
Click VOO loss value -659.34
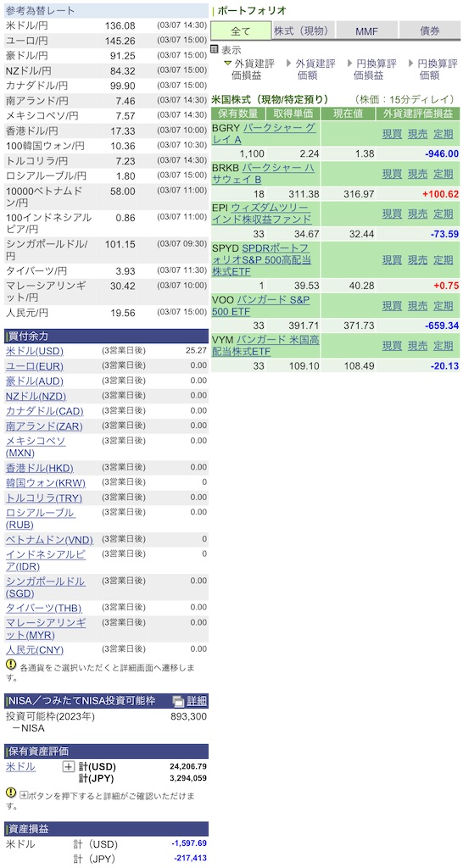pyautogui.click(x=442, y=326)
